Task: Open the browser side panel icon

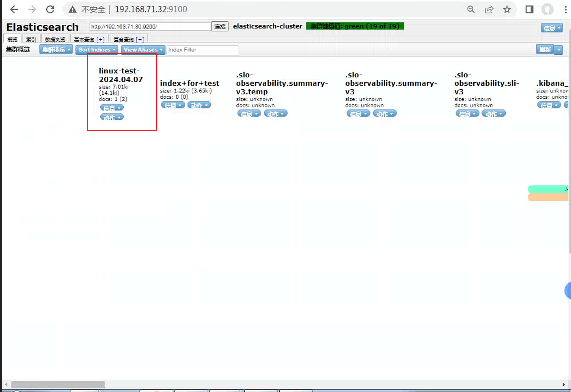Action: point(530,9)
